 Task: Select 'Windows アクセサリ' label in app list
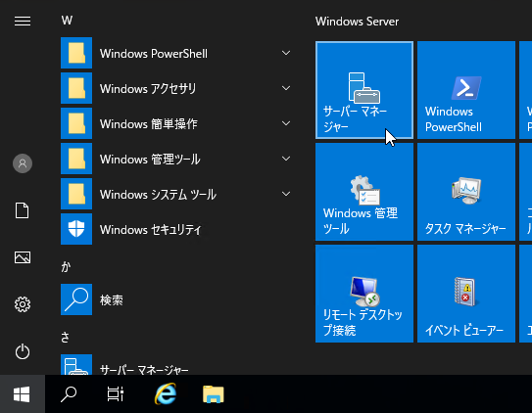pos(148,88)
